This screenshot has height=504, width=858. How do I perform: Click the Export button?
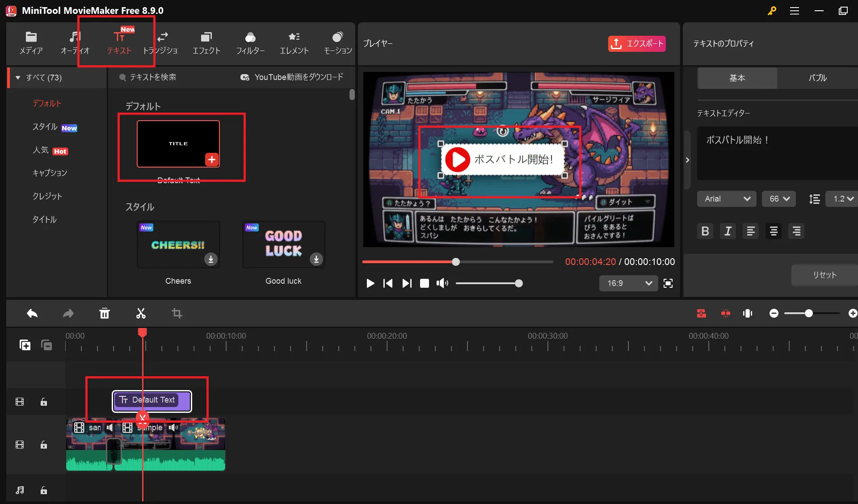637,44
